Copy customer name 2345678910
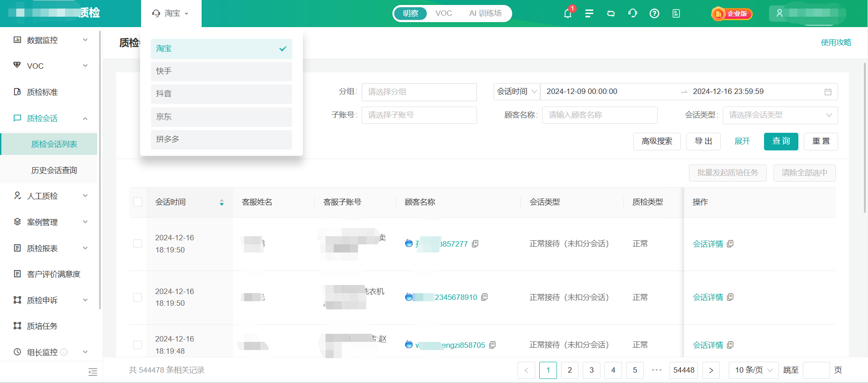Screen dimensions: 868x383 coord(485,297)
